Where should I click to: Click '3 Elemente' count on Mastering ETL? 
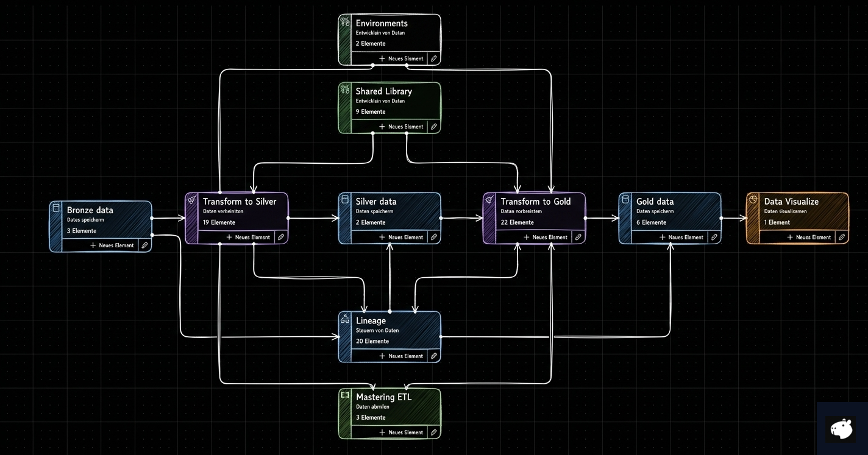pyautogui.click(x=371, y=417)
